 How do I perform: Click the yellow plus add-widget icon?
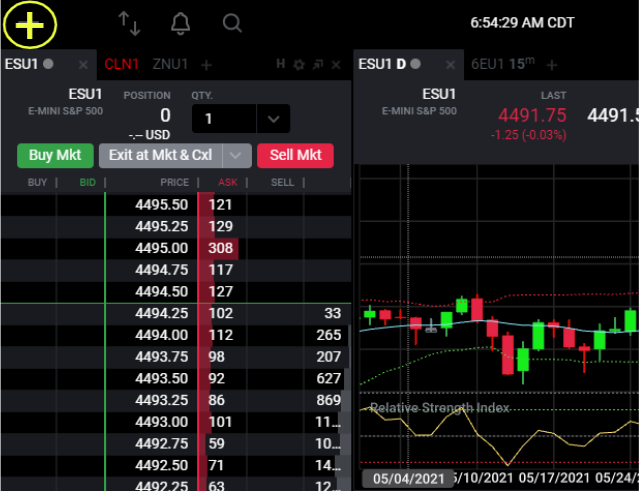coord(29,25)
